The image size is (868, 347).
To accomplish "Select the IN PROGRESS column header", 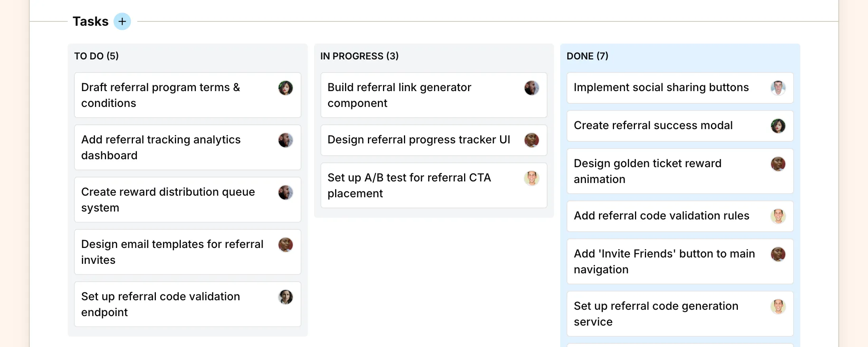I will [359, 56].
